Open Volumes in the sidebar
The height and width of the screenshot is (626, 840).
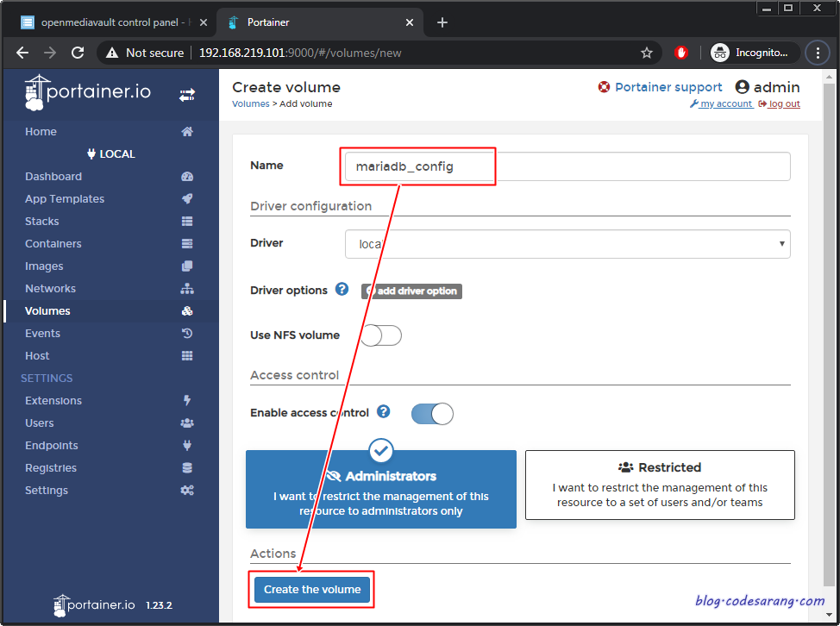pos(47,311)
